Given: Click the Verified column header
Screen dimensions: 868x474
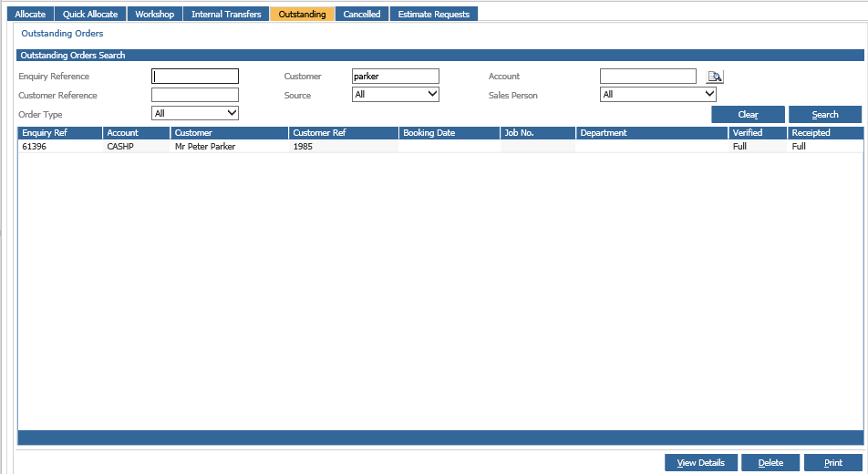Looking at the screenshot, I should coord(758,133).
